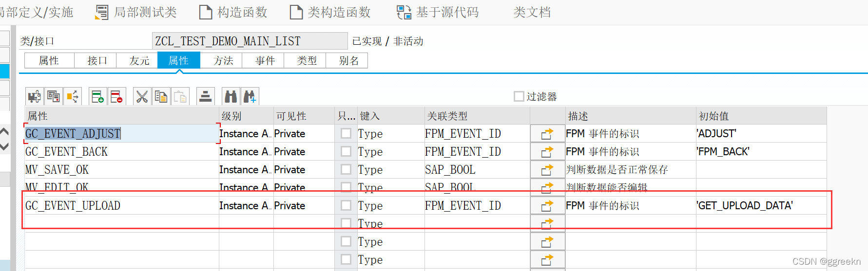
Task: Click FPM_EVENT_ID type in GC_EVENT_UPLOAD row
Action: pyautogui.click(x=477, y=206)
